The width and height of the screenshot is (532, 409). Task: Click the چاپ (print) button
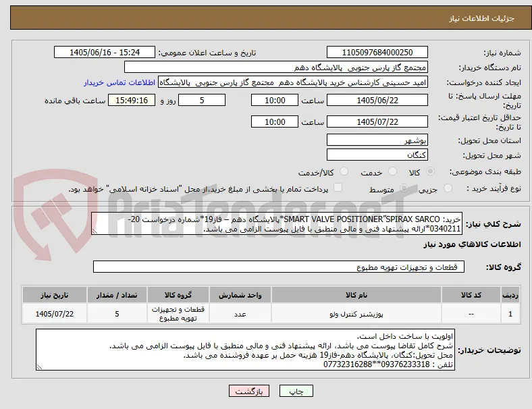tap(296, 391)
